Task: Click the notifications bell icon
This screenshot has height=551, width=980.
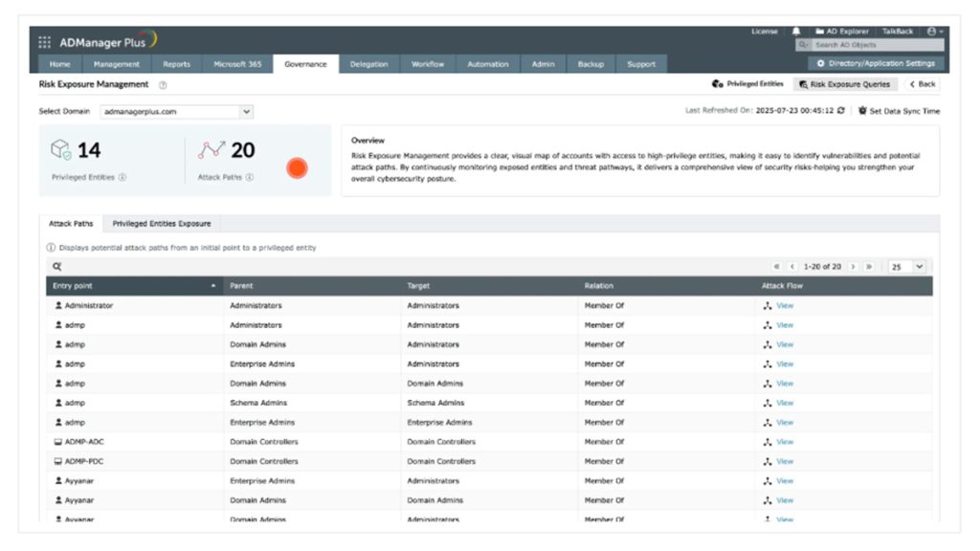Action: [x=796, y=32]
